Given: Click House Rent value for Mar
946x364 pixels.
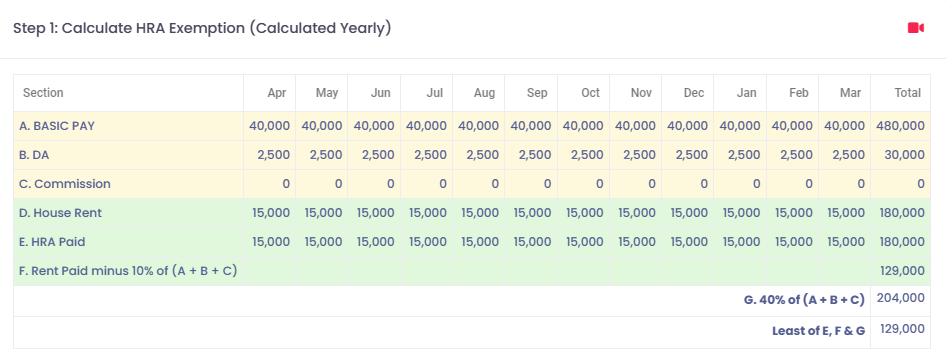Looking at the screenshot, I should [845, 213].
